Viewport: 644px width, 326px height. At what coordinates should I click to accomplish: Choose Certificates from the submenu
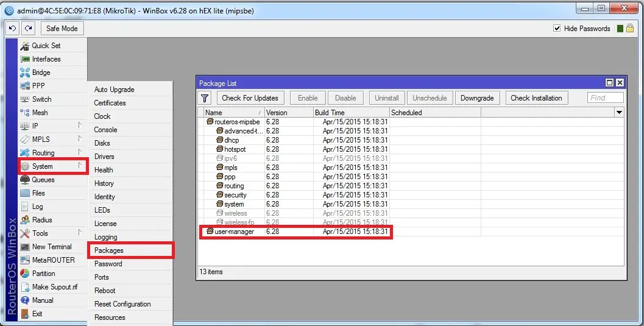[131, 103]
